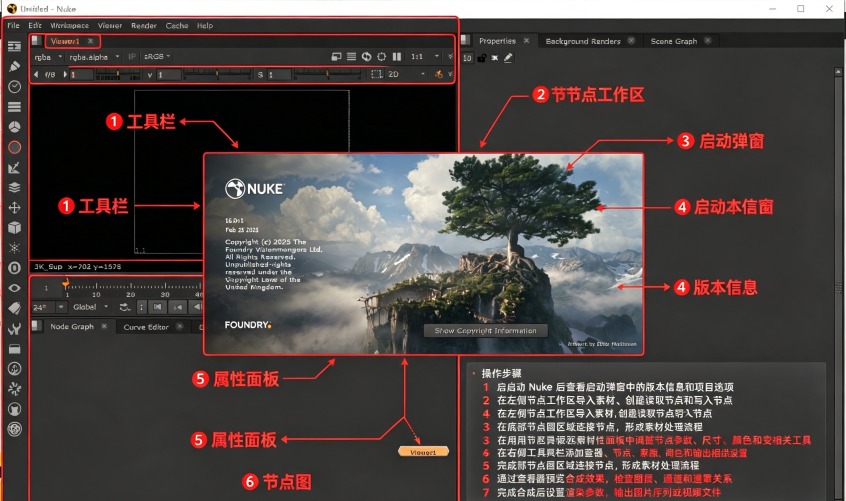Toggle the IP input process button
Image resolution: width=846 pixels, height=501 pixels.
pyautogui.click(x=132, y=57)
